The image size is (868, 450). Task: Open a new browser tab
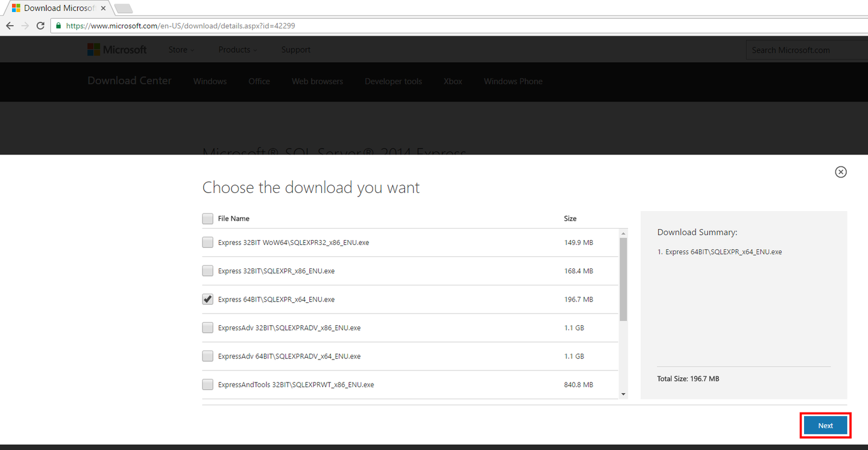tap(123, 8)
